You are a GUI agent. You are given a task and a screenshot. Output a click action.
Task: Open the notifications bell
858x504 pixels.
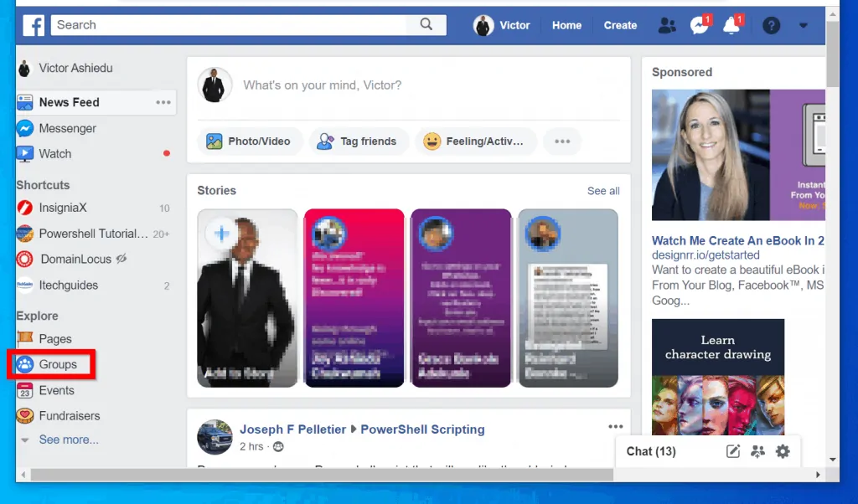pos(731,26)
